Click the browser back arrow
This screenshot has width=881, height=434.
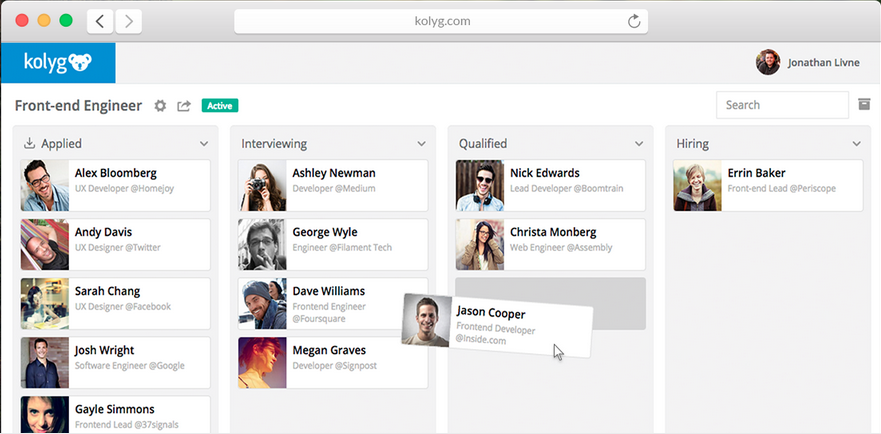(100, 21)
